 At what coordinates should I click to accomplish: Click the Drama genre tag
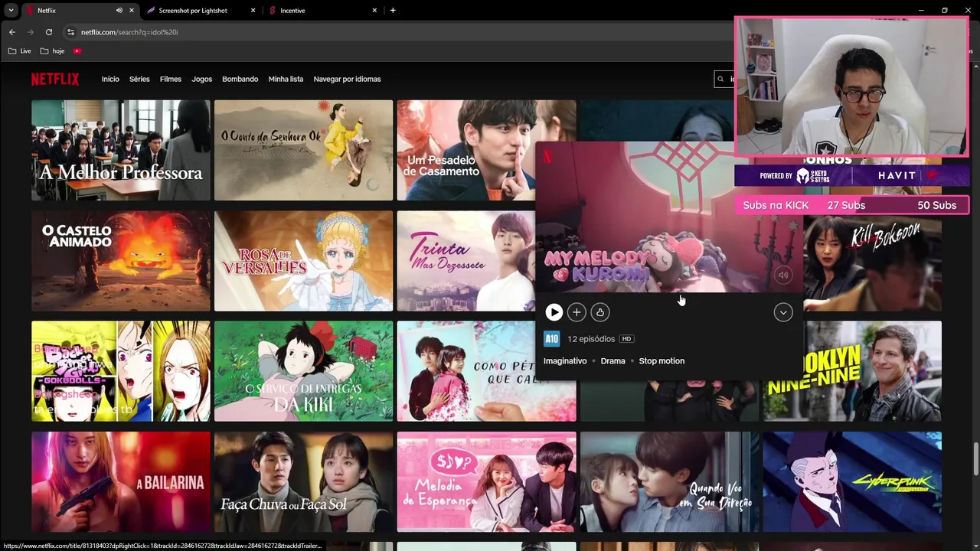(x=612, y=361)
